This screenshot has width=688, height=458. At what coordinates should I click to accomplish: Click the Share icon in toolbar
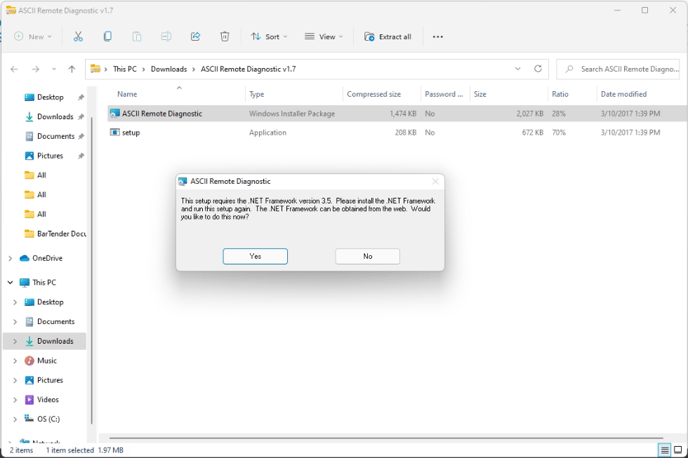click(x=195, y=37)
